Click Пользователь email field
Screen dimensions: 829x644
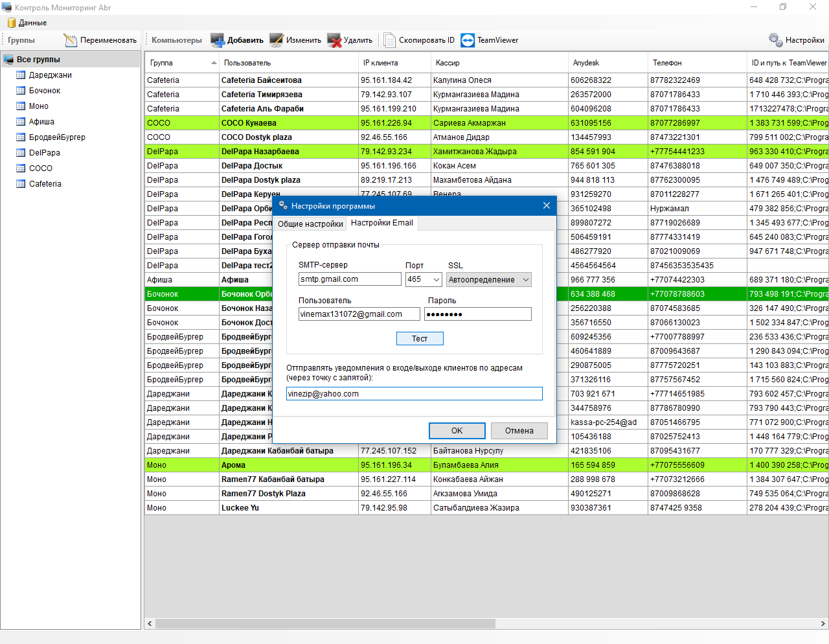tap(359, 314)
